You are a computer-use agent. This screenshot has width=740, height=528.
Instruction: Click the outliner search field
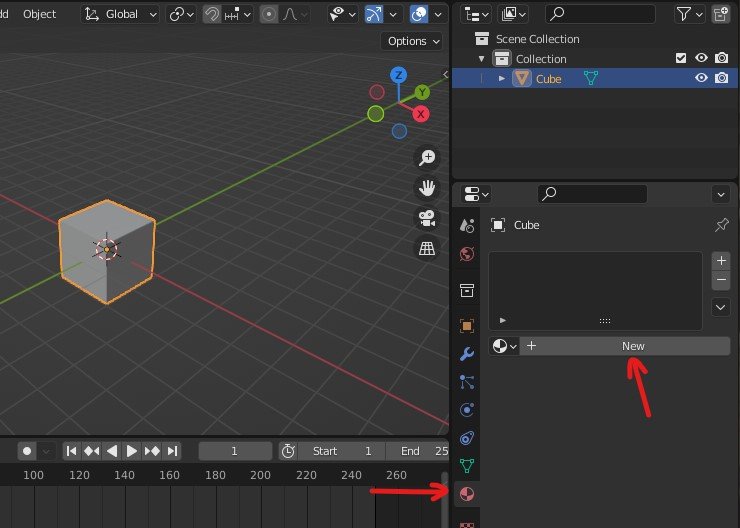[x=600, y=14]
